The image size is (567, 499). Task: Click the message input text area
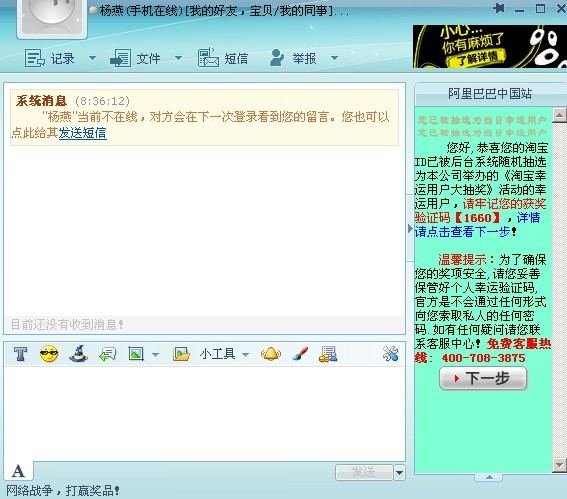click(205, 413)
